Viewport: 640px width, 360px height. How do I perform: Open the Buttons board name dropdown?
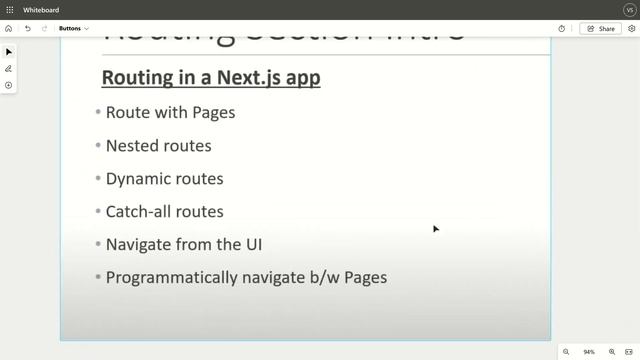[74, 29]
